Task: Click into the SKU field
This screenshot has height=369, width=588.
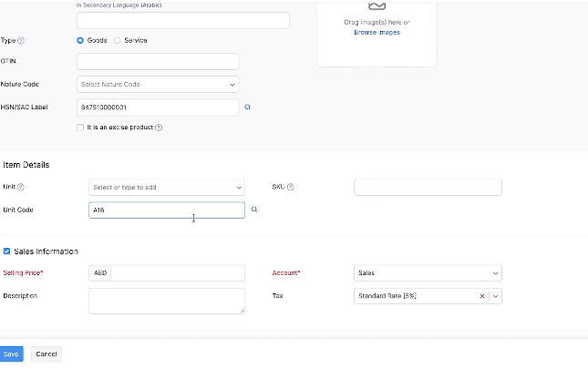Action: pyautogui.click(x=428, y=188)
